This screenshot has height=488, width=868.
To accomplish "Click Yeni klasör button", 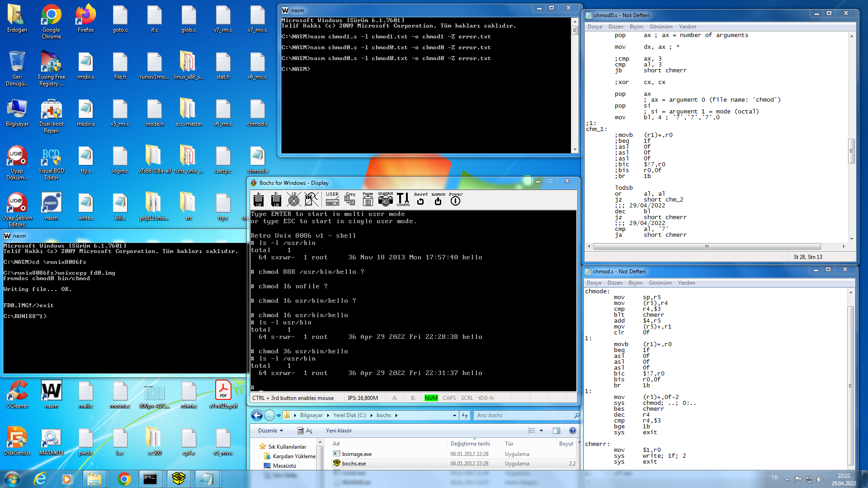I will point(339,431).
